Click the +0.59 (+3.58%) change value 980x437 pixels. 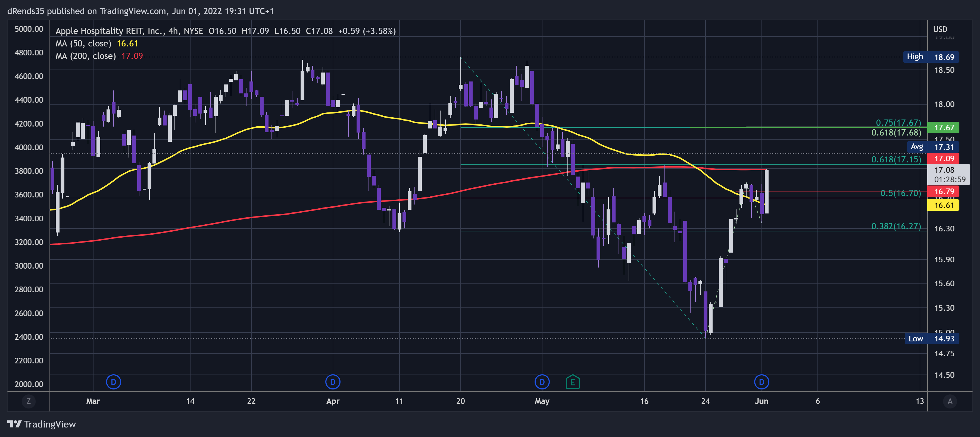point(367,31)
